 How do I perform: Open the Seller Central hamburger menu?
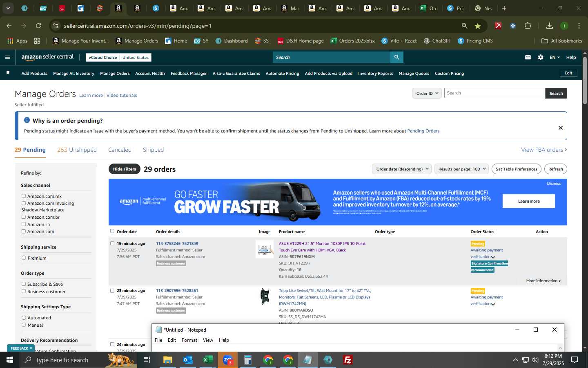[x=7, y=57]
